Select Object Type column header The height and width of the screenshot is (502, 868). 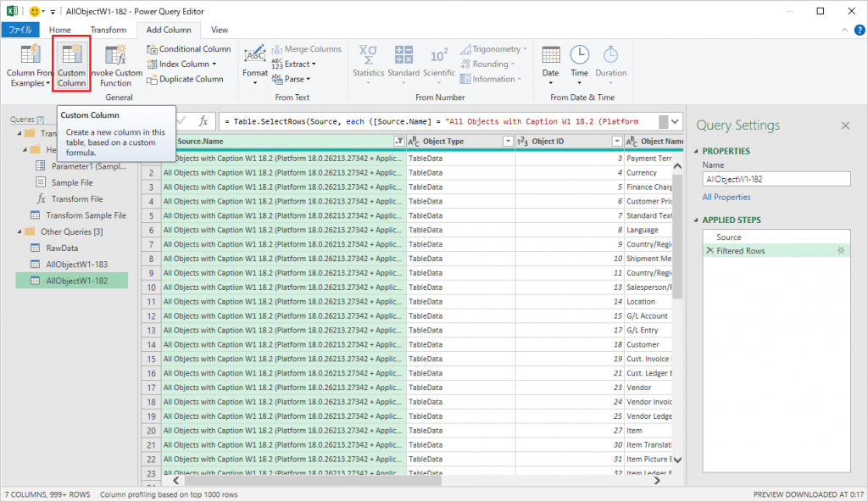click(x=443, y=142)
